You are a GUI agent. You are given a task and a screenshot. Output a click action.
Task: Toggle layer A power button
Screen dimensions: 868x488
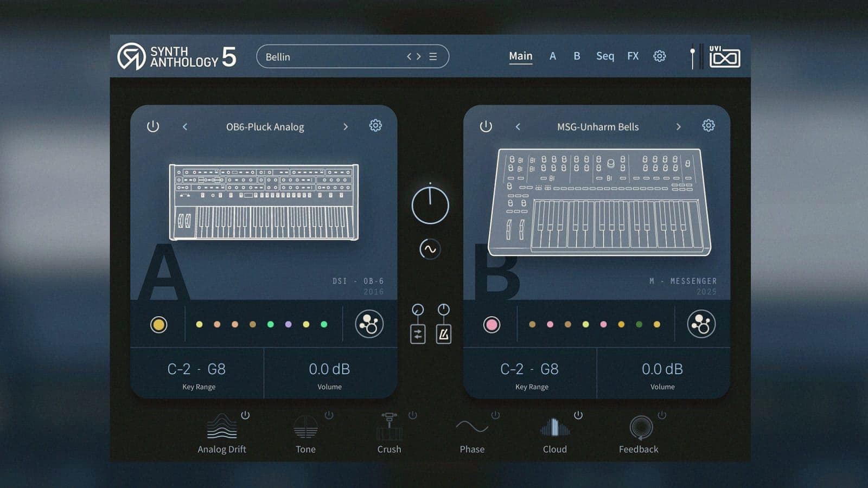[x=153, y=126]
